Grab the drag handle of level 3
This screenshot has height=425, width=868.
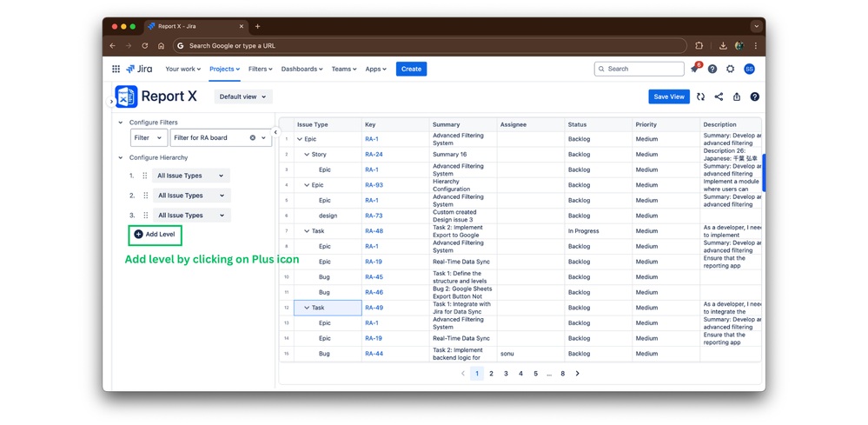point(146,216)
